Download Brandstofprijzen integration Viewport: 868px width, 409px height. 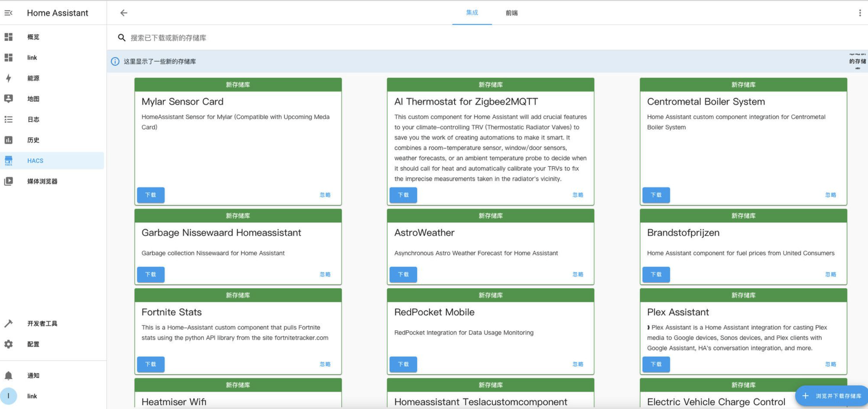point(656,275)
